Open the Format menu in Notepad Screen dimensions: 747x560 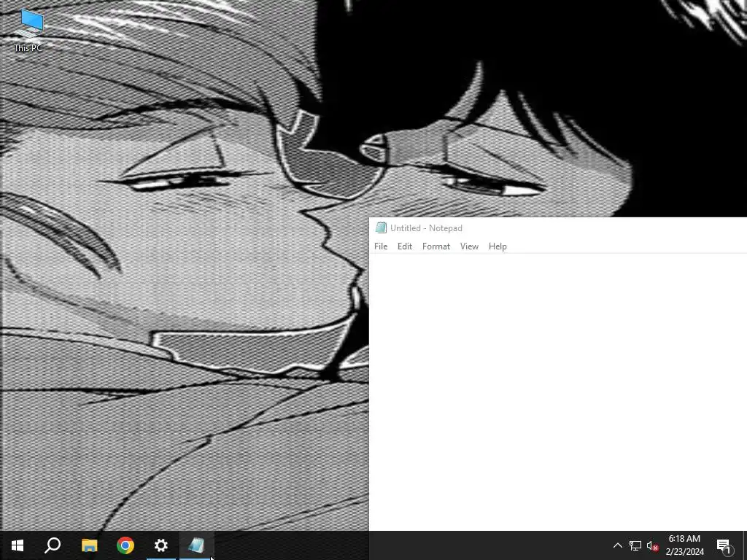click(x=436, y=246)
